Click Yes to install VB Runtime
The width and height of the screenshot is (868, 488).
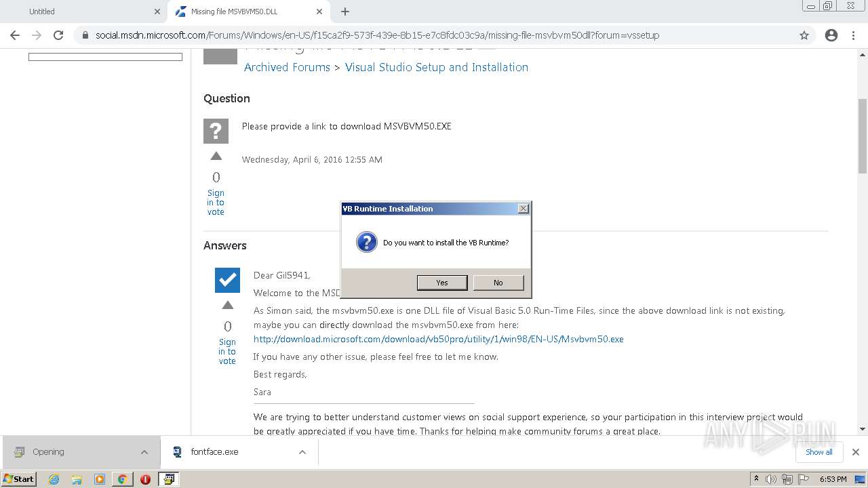[x=441, y=283]
